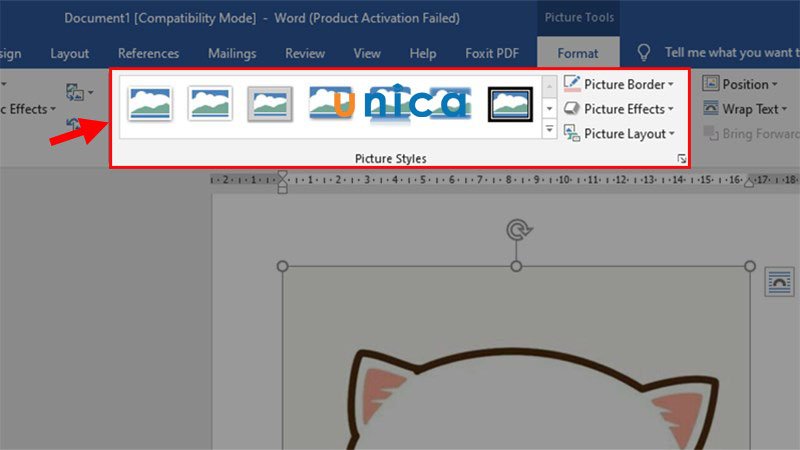Click the Picture Effects icon

coord(572,108)
